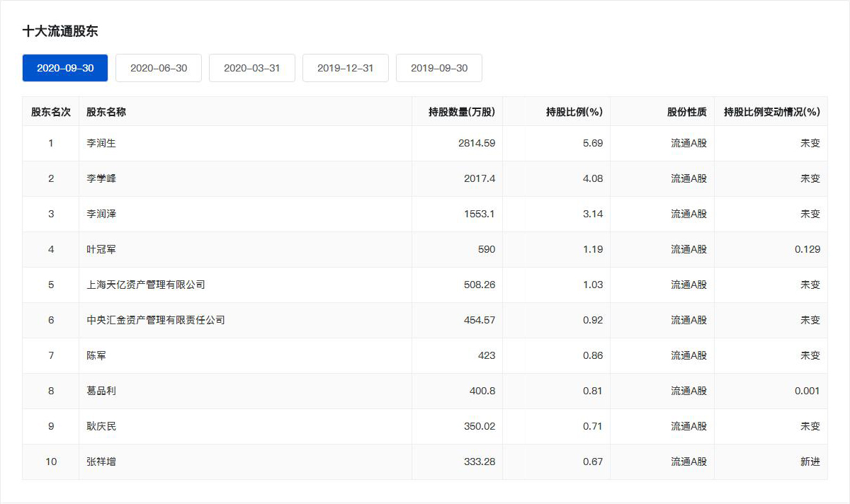Show the 2019-12-31 shareholder data

coord(346,68)
